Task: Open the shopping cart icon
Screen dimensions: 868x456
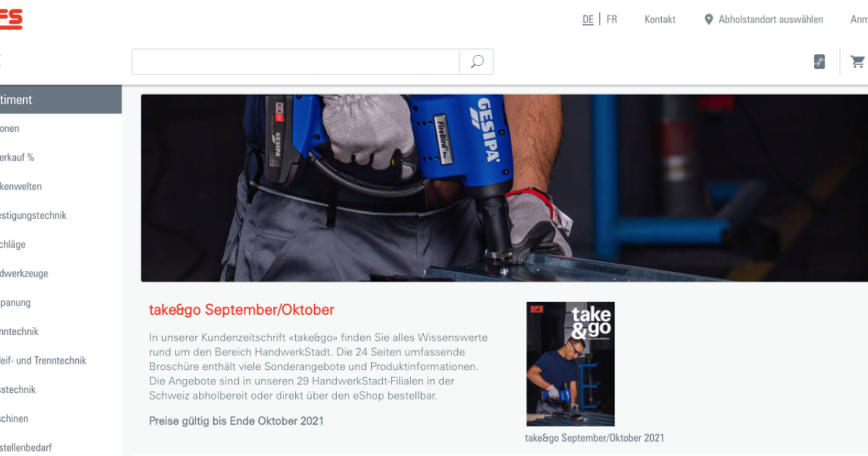Action: pos(858,62)
